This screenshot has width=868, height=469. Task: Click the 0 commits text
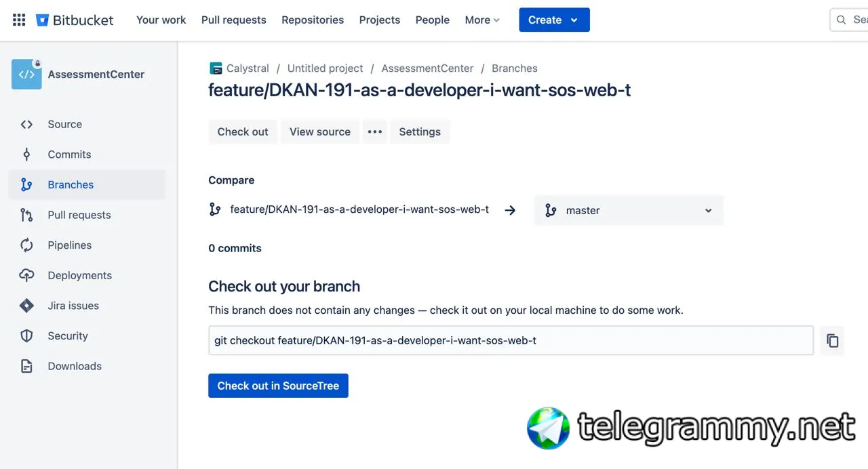(235, 248)
